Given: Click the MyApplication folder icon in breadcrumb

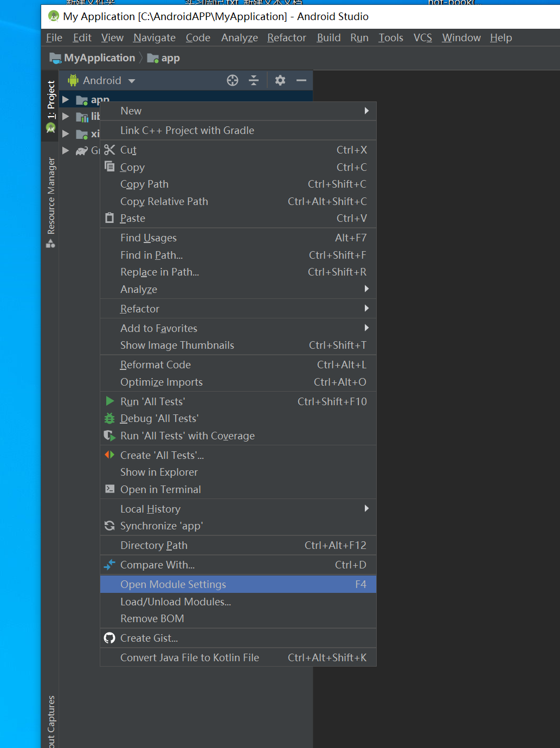Looking at the screenshot, I should coord(55,58).
